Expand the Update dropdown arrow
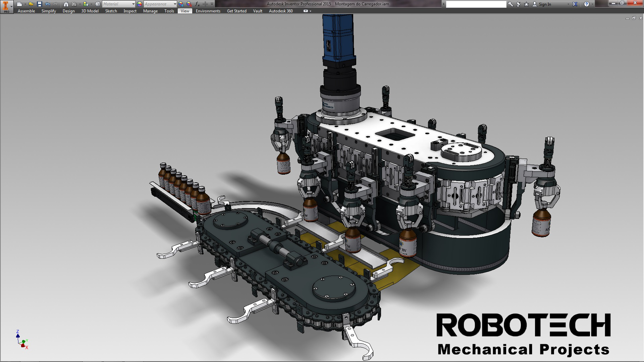The height and width of the screenshot is (362, 644). click(79, 4)
